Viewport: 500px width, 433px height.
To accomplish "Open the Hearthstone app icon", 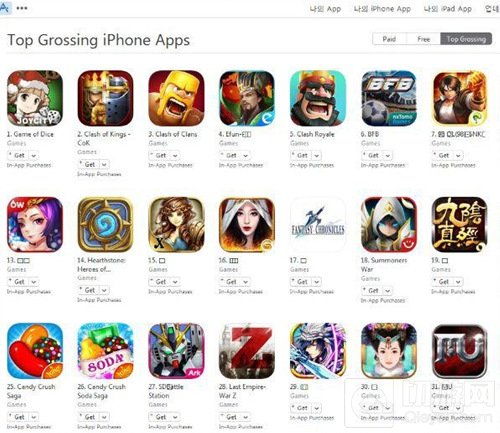I will pyautogui.click(x=105, y=224).
